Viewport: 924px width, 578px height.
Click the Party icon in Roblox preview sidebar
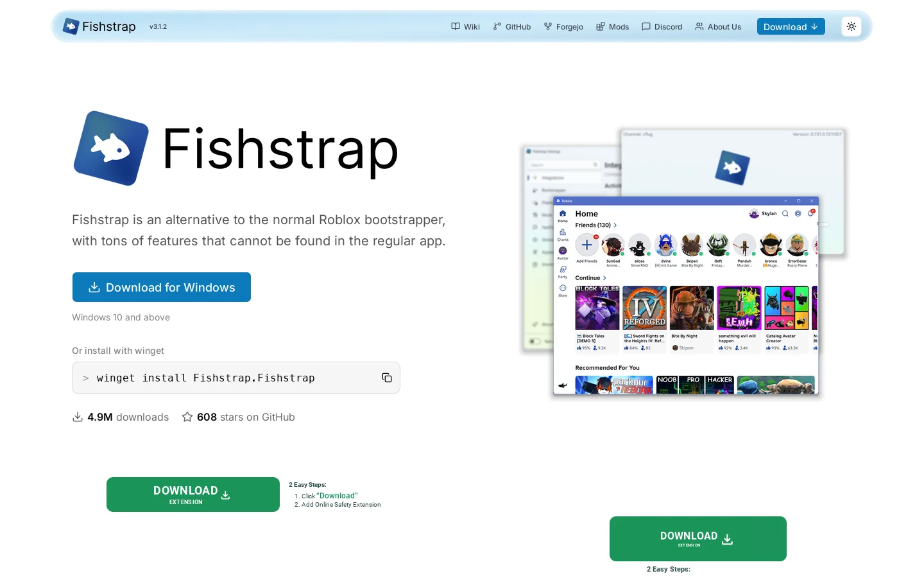[x=563, y=269]
